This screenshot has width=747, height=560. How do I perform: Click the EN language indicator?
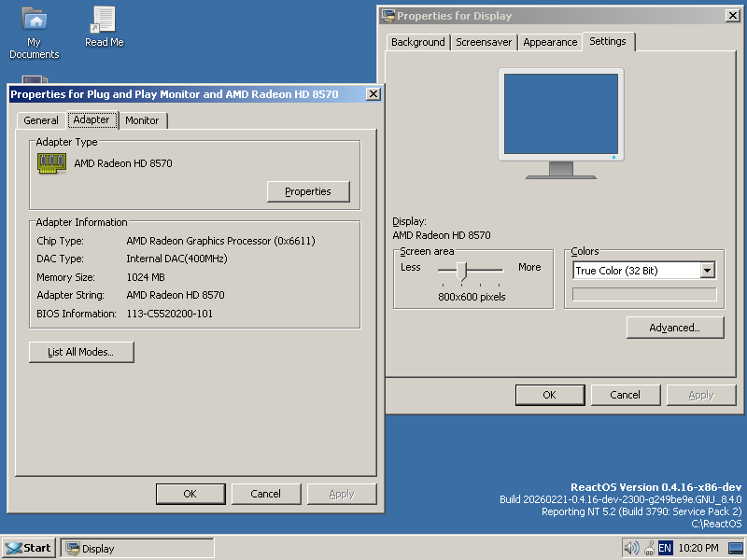tap(665, 548)
